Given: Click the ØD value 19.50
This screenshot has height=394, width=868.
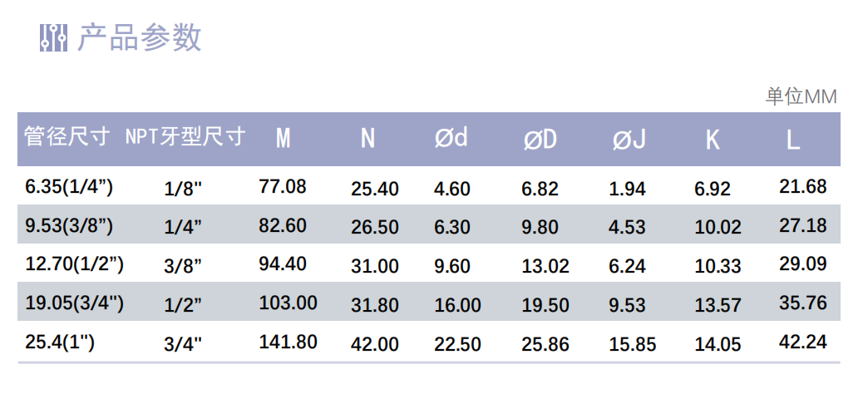Looking at the screenshot, I should 545,305.
